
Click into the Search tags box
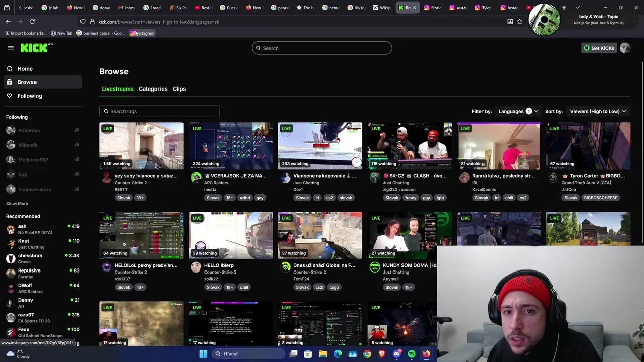(x=159, y=111)
